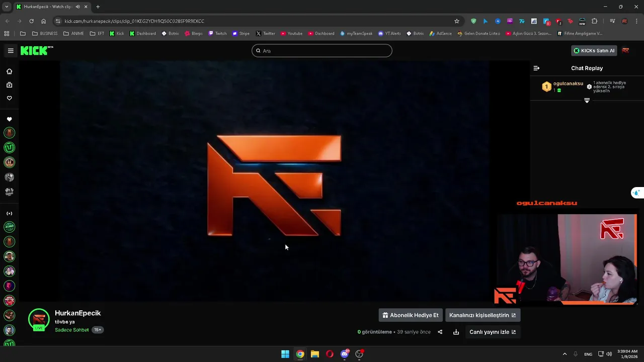The width and height of the screenshot is (644, 362).
Task: Click the HurkanEpecik channel avatar
Action: [x=39, y=320]
